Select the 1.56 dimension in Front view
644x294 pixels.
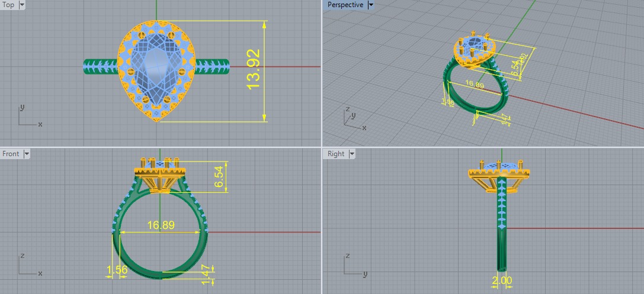(x=117, y=270)
